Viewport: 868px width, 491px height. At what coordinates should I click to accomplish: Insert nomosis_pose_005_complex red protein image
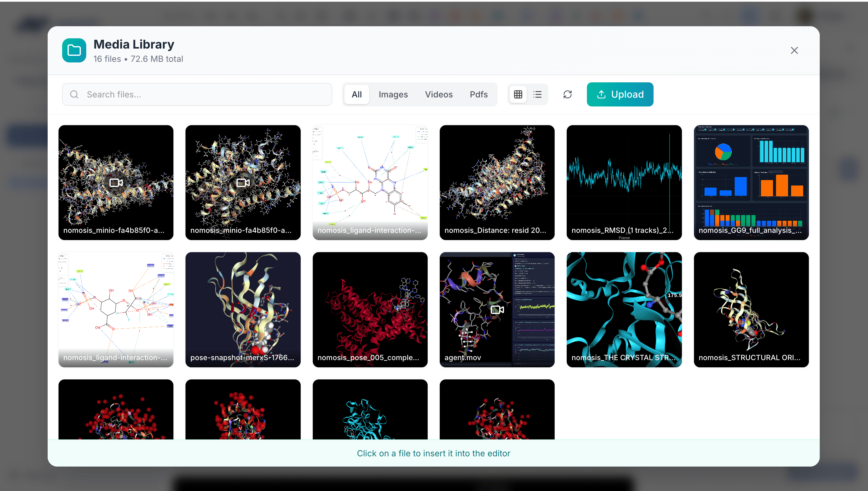[369, 309]
